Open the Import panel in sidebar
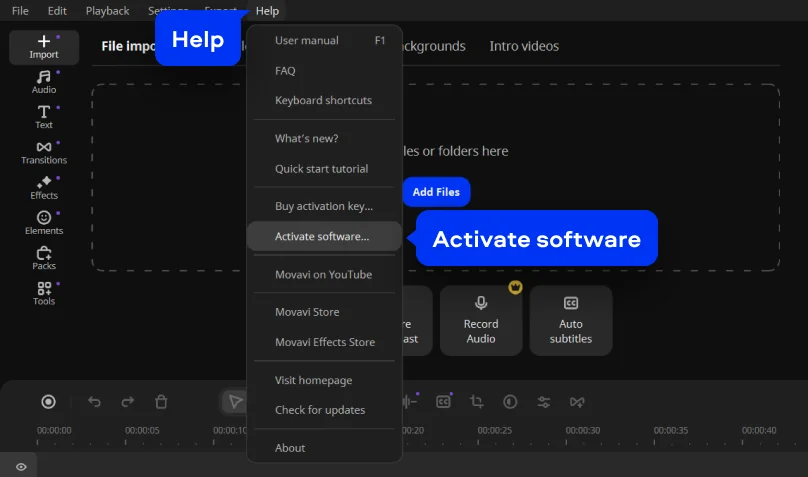This screenshot has width=808, height=477. (44, 47)
